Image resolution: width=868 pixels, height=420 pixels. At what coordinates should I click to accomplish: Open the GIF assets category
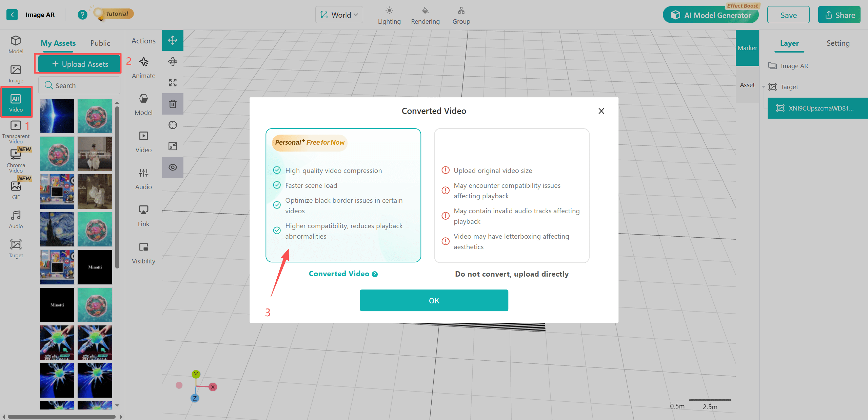coord(16,187)
